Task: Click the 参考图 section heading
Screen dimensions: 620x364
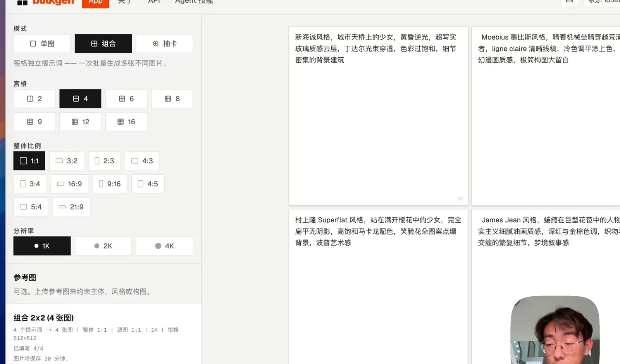Action: 25,278
